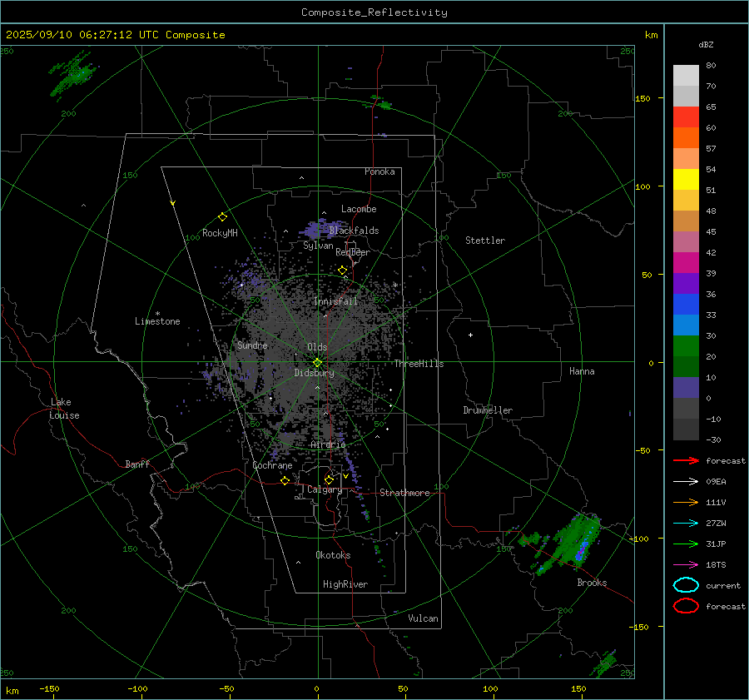This screenshot has height=700, width=749.
Task: Select the yellow diamond marker below RedDeer
Action: pos(343,271)
